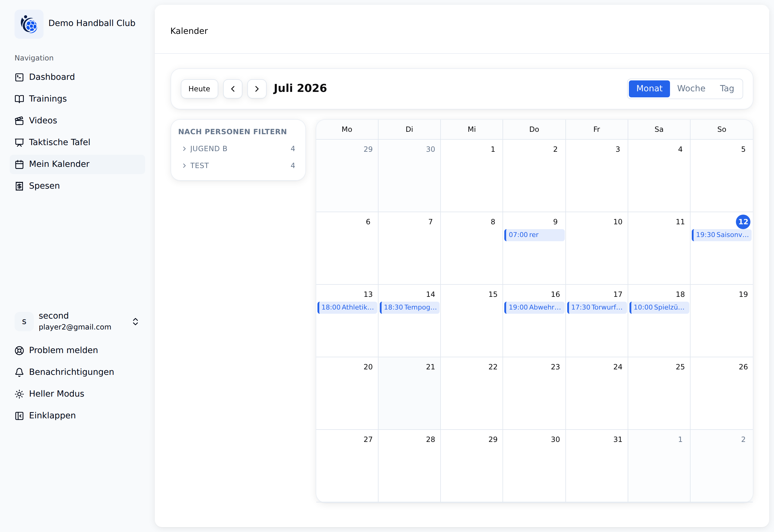Click the Benachrichtigungen bell icon
Screen dimensions: 774x532
(x=19, y=372)
